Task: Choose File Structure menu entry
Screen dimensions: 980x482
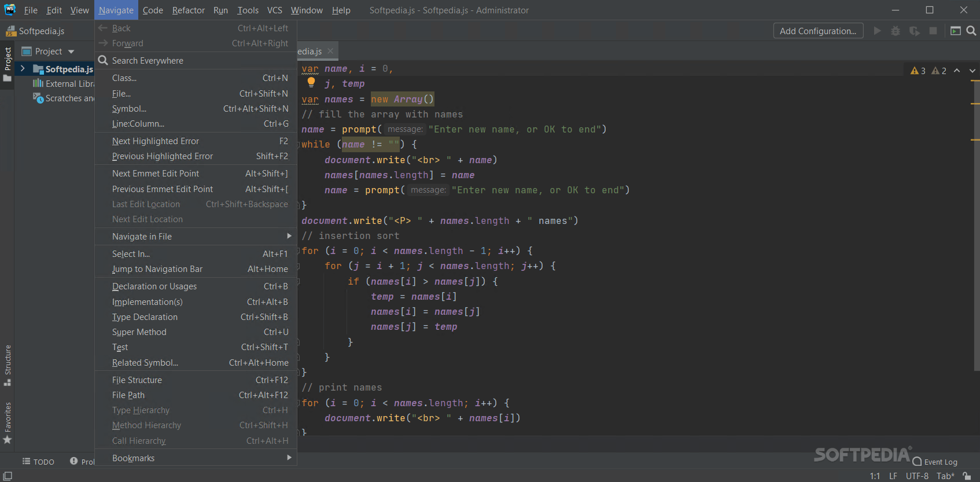Action: pos(196,380)
